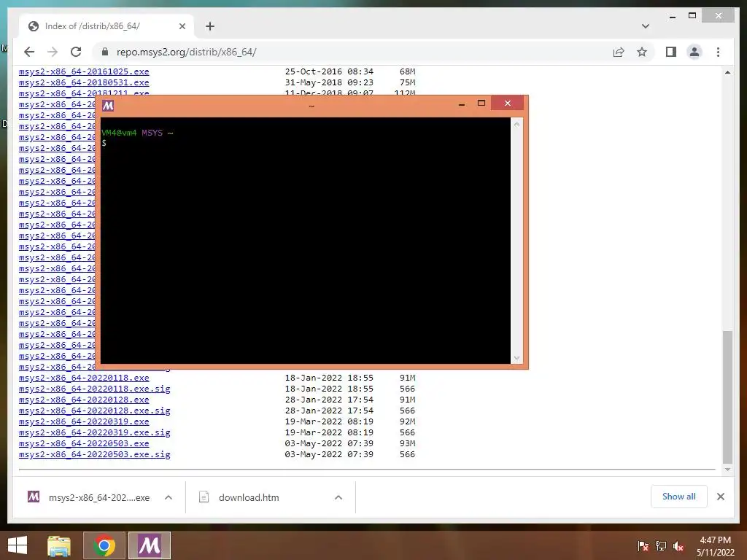Click the muted volume tray icon
Image resolution: width=747 pixels, height=560 pixels.
click(x=678, y=546)
